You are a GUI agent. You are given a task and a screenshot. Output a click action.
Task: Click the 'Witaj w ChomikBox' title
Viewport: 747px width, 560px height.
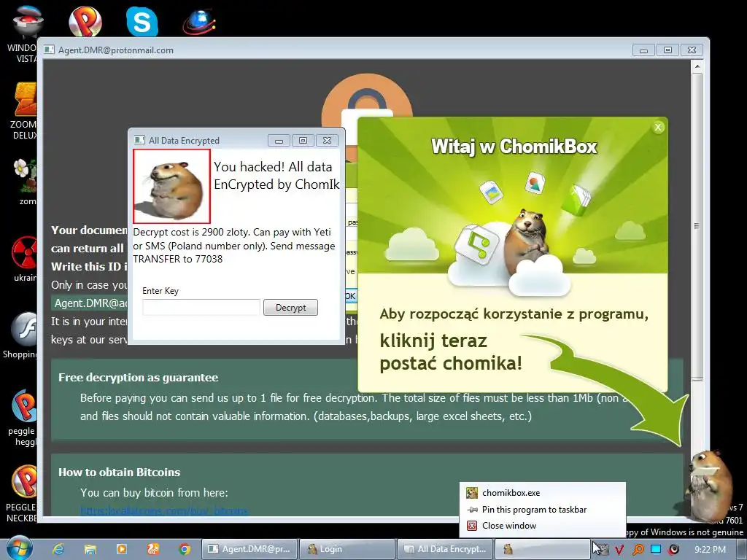(514, 146)
